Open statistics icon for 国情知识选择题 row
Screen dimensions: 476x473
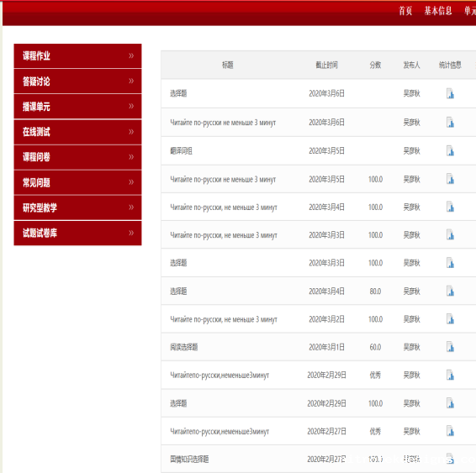(x=450, y=459)
